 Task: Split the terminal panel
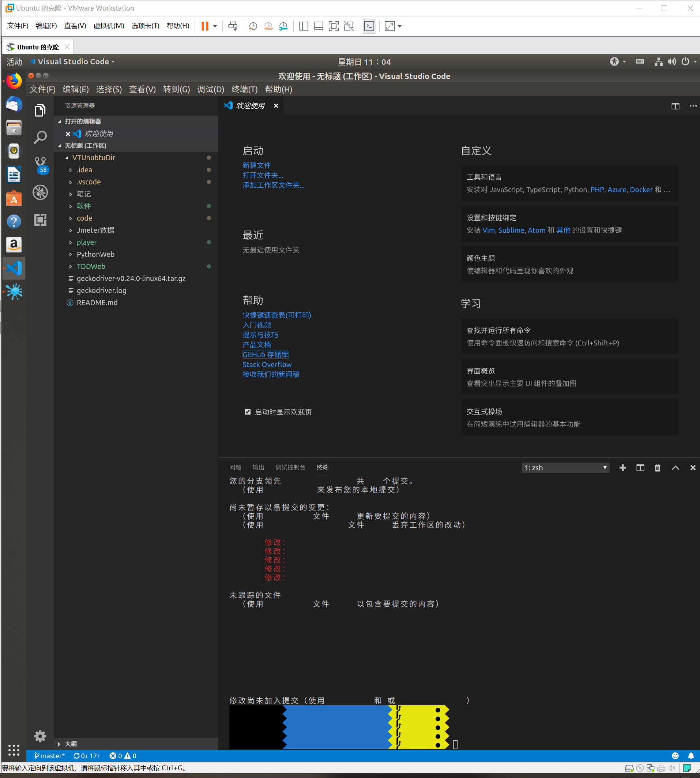coord(640,467)
